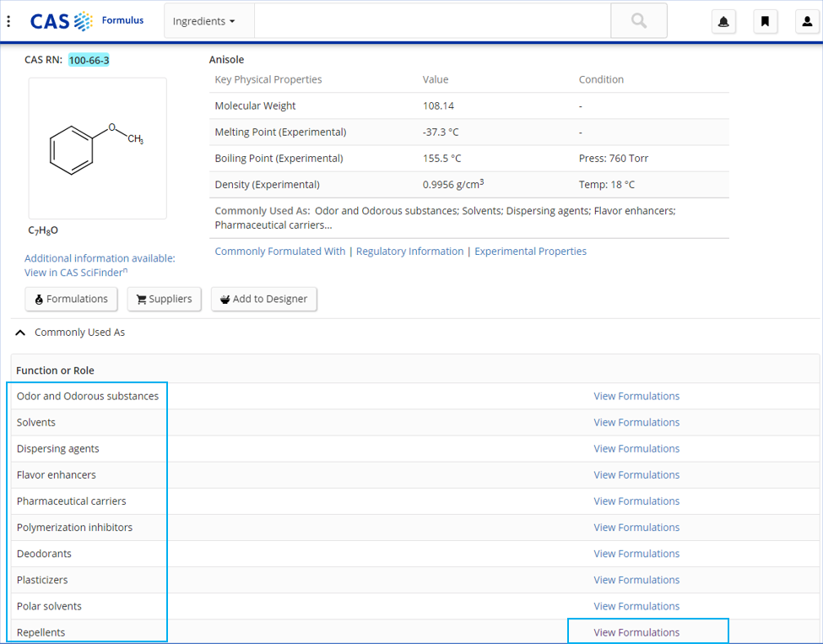823x644 pixels.
Task: Click the anisole structure image
Action: pyautogui.click(x=98, y=149)
